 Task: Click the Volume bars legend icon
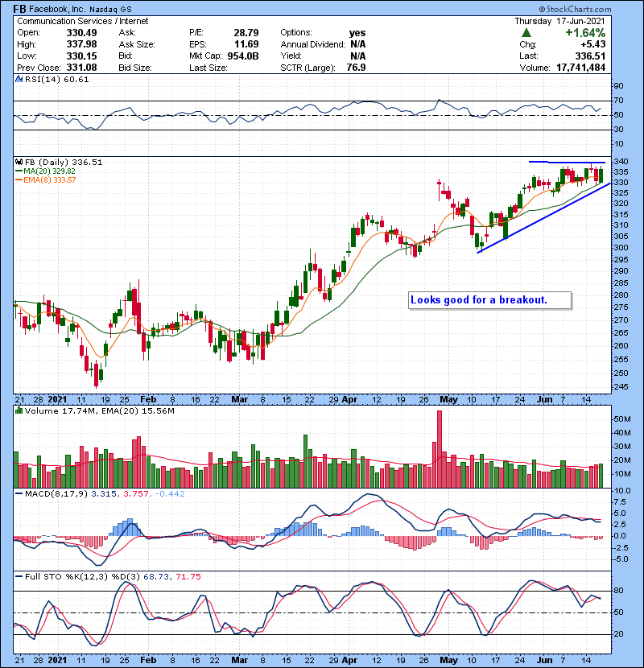click(17, 412)
